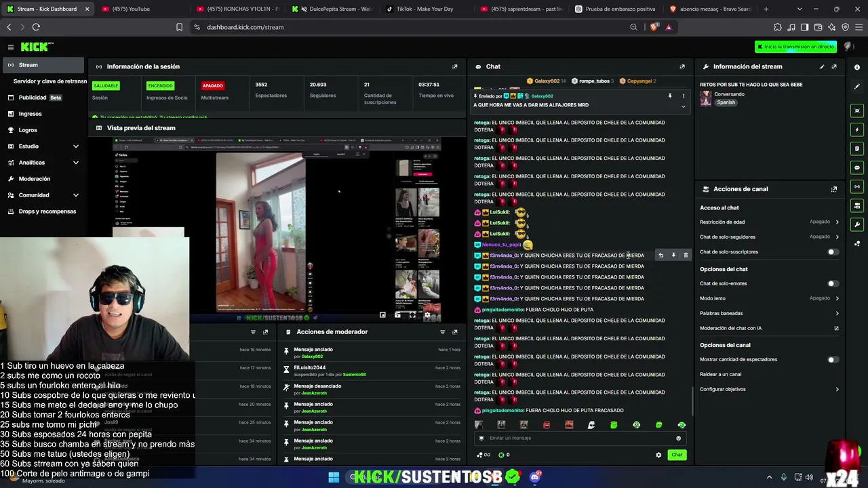Click the lightning bolt icon in right sidebar

(857, 129)
